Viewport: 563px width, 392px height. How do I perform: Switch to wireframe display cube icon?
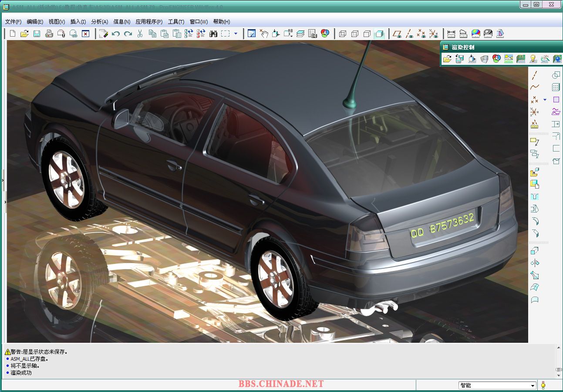[343, 34]
